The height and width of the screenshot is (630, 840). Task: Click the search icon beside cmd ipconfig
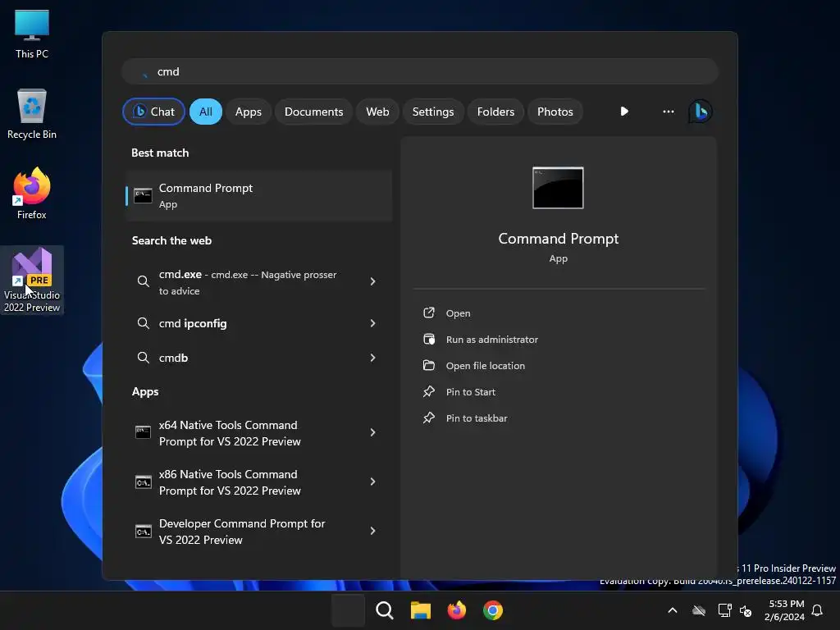tap(143, 323)
